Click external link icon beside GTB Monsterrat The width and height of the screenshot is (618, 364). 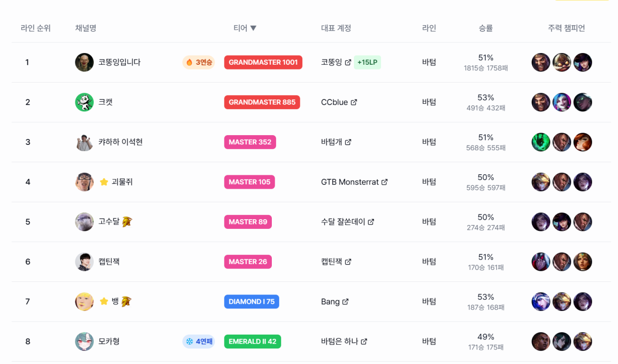[x=385, y=182]
